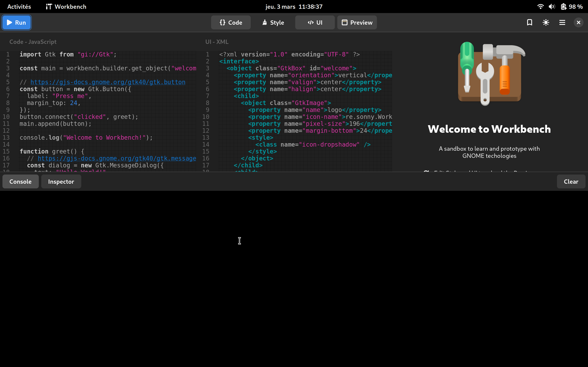Image resolution: width=588 pixels, height=367 pixels.
Task: Run the current Workbench project
Action: tap(16, 22)
